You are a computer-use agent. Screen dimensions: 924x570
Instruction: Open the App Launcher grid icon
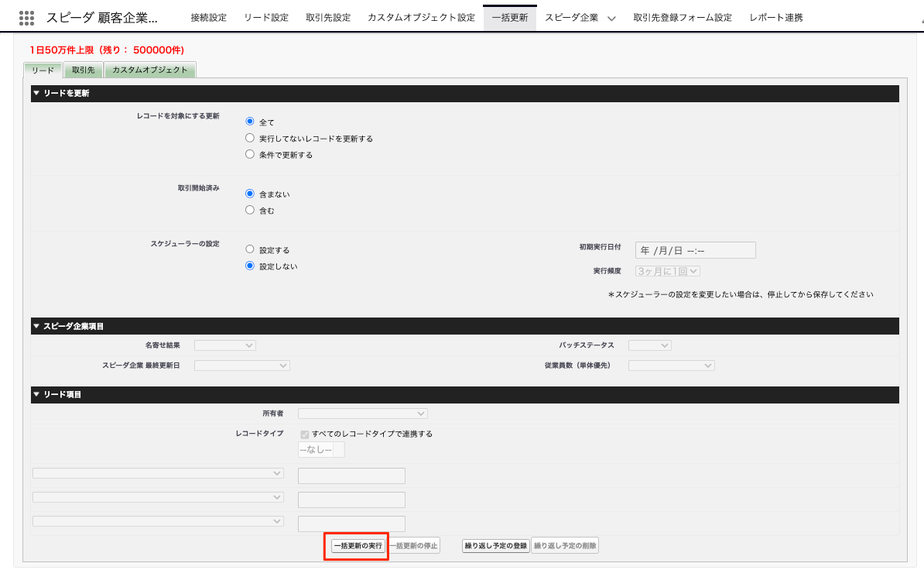pyautogui.click(x=26, y=17)
